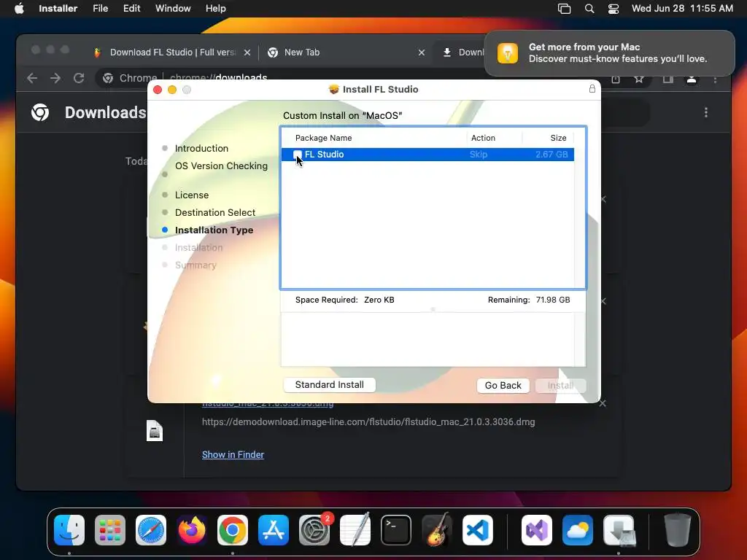
Task: Open Google Chrome from the Dock
Action: coord(233,530)
